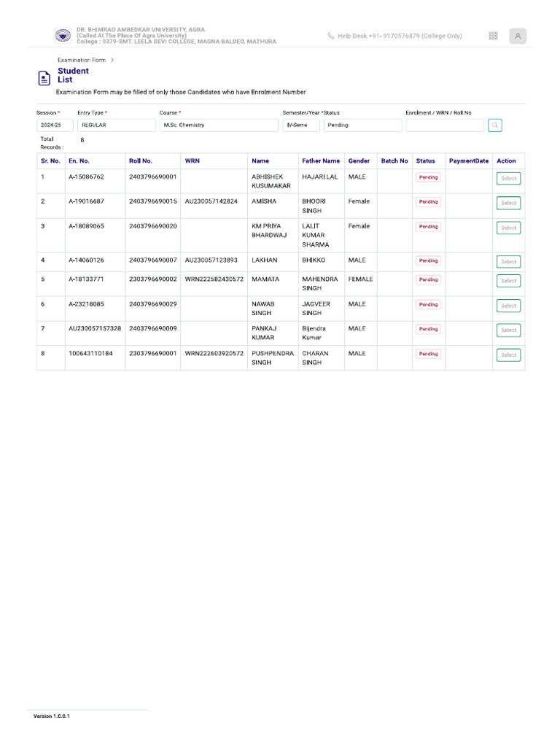Click the Batch No column header

394,161
